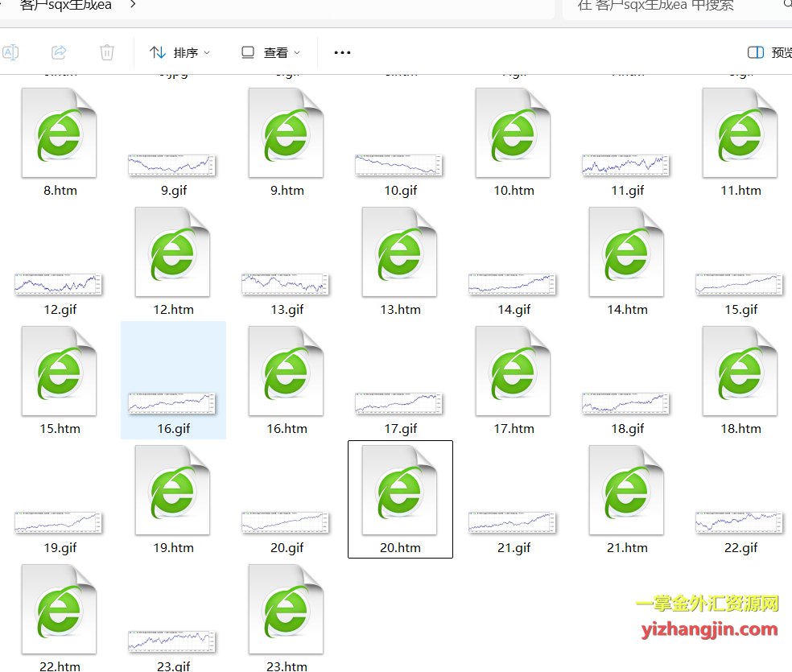
Task: Click the Share icon in the toolbar
Action: pyautogui.click(x=59, y=52)
